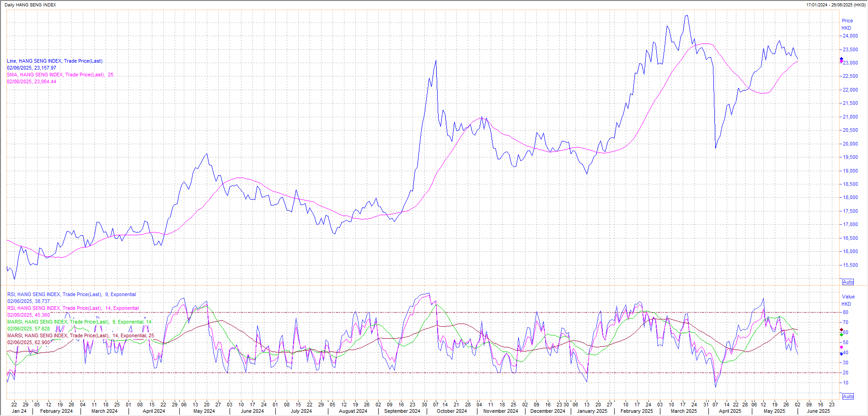Image resolution: width=868 pixels, height=416 pixels.
Task: Click the 30 level on RSI axis
Action: (846, 362)
